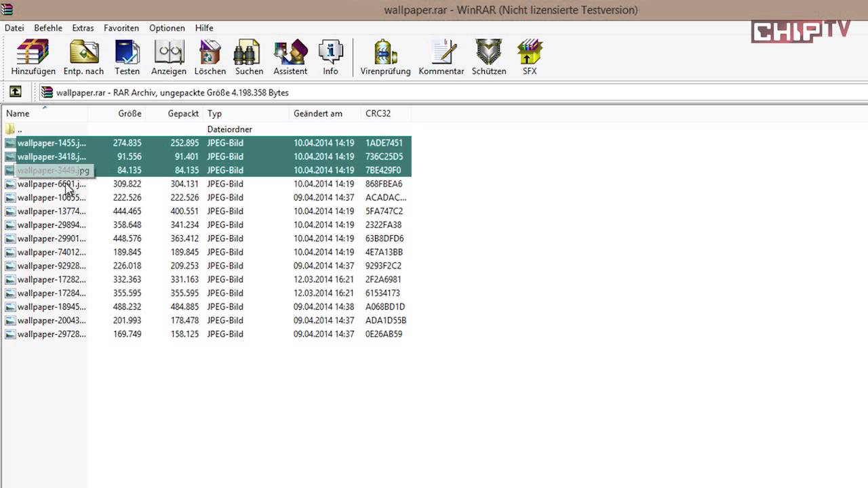Click the parent folder '..' icon
The image size is (868, 488).
(10, 129)
